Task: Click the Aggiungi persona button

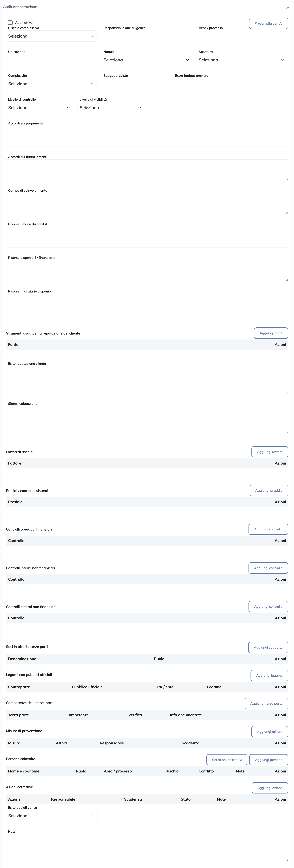Action: (269, 760)
